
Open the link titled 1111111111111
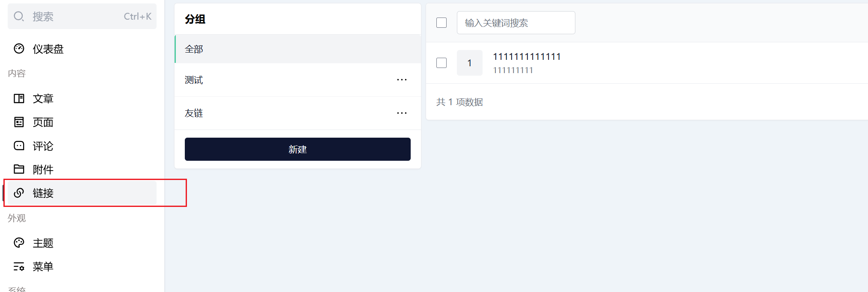[527, 56]
